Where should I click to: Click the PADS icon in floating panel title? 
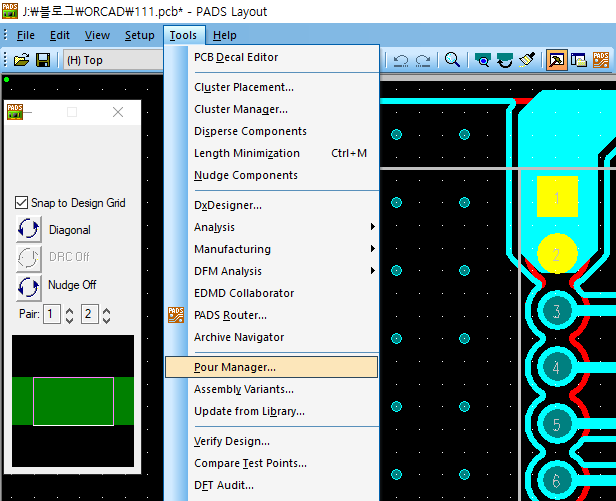point(15,112)
